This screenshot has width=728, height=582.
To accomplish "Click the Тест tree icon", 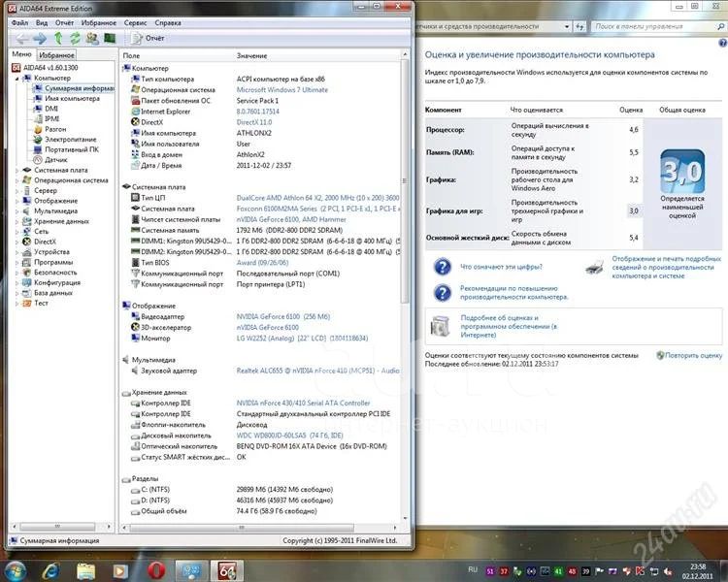I will (x=27, y=303).
